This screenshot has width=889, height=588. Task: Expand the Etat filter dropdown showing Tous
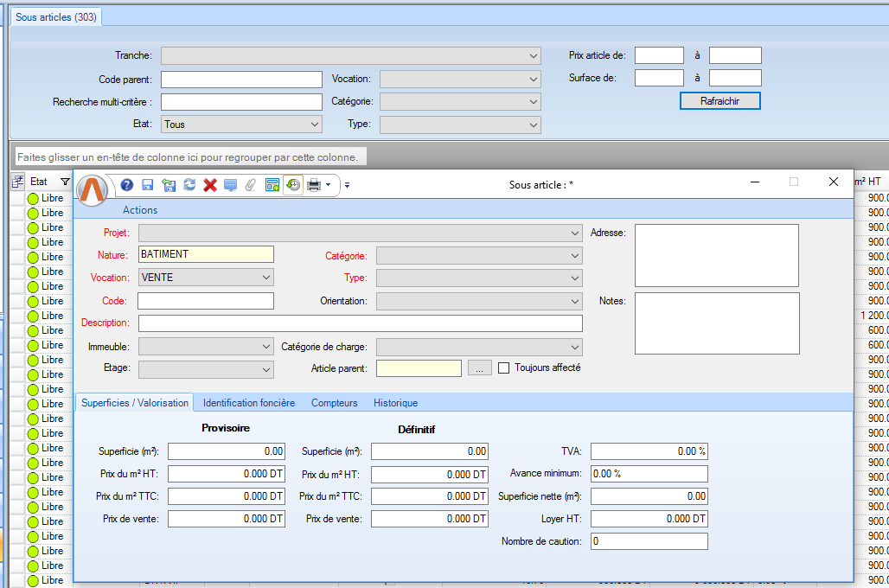pyautogui.click(x=315, y=125)
